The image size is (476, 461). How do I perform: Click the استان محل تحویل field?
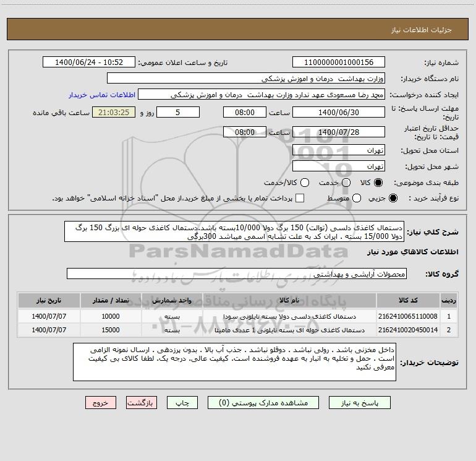pos(339,150)
